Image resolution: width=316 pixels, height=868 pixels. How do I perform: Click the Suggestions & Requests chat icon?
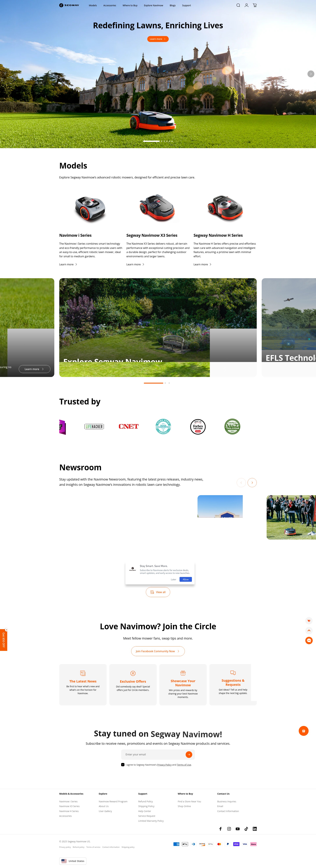[233, 673]
